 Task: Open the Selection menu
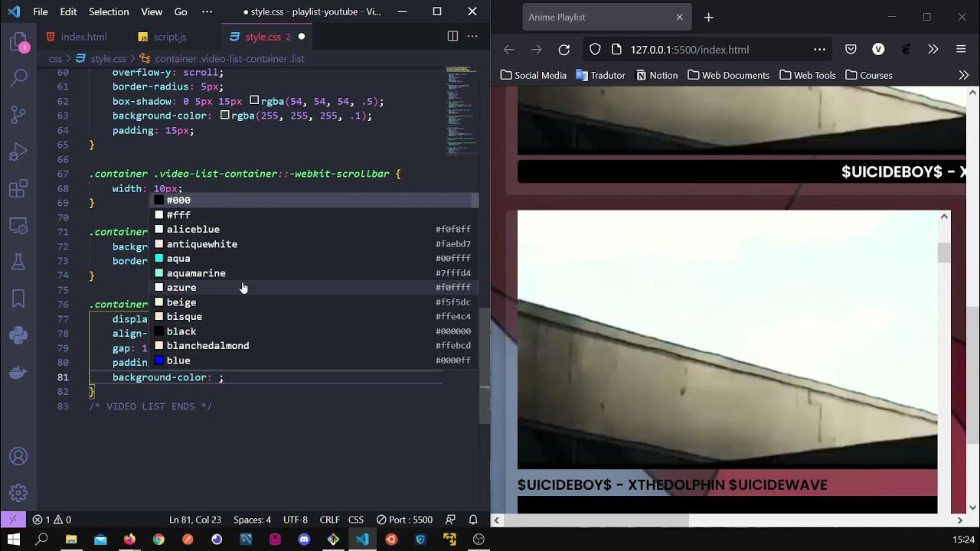pos(109,11)
